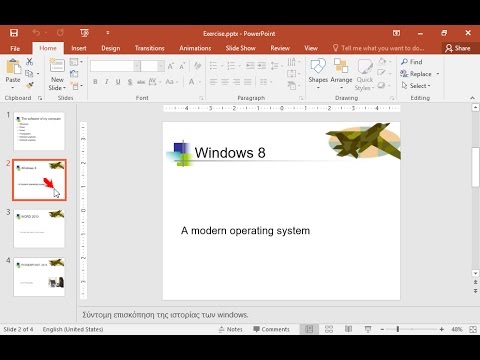Open the Review tab
Image resolution: width=480 pixels, height=360 pixels.
point(280,48)
